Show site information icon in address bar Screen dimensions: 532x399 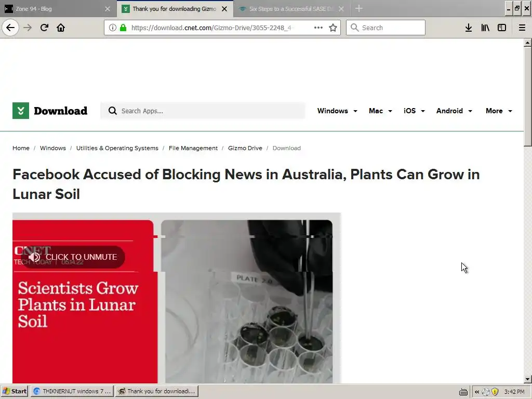(x=112, y=28)
